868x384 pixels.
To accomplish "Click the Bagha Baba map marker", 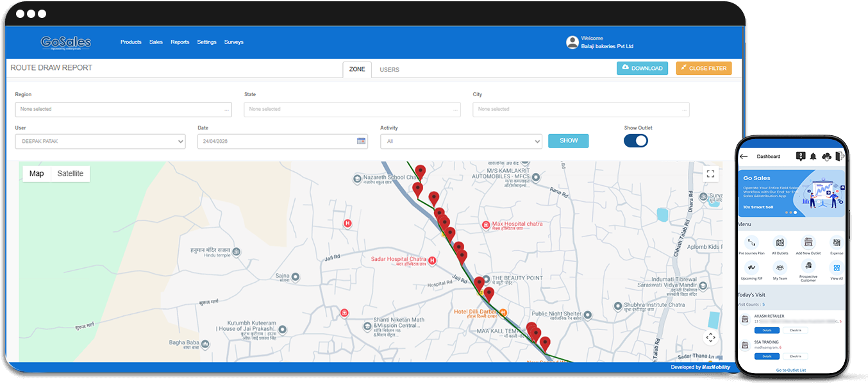I will click(205, 345).
